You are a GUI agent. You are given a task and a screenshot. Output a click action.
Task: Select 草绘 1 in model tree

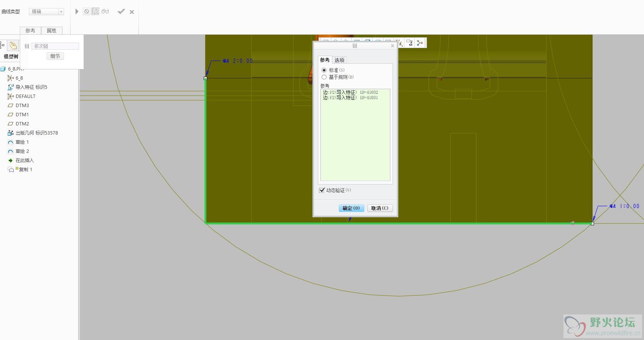(18, 142)
